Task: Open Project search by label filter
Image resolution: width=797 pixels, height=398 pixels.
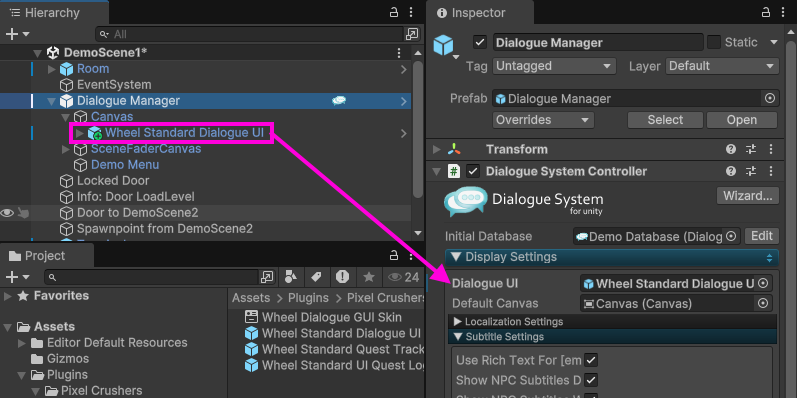Action: click(x=316, y=277)
